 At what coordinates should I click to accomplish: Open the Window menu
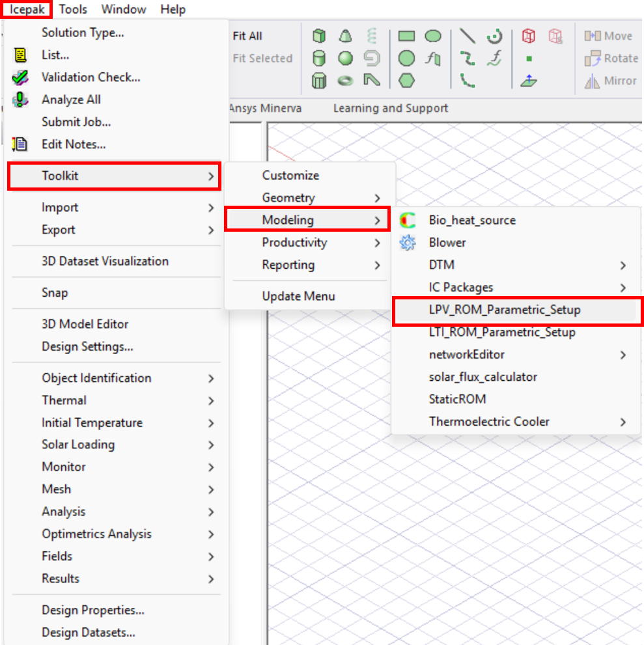click(x=124, y=9)
